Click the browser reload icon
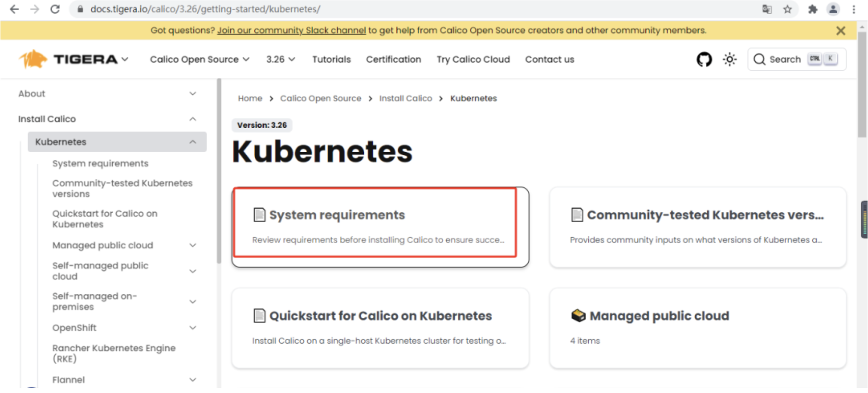Viewport: 868px width, 393px height. coord(55,9)
